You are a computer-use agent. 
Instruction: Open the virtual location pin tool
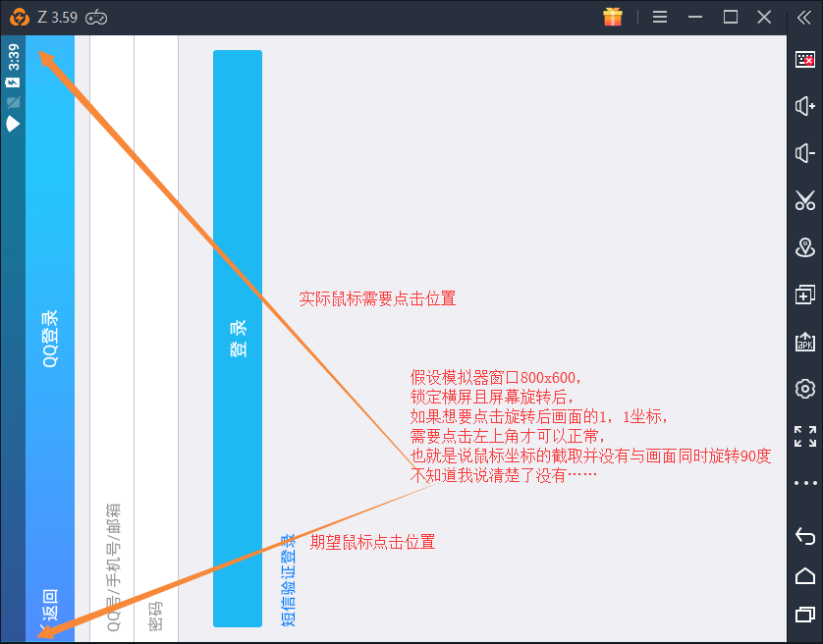805,246
